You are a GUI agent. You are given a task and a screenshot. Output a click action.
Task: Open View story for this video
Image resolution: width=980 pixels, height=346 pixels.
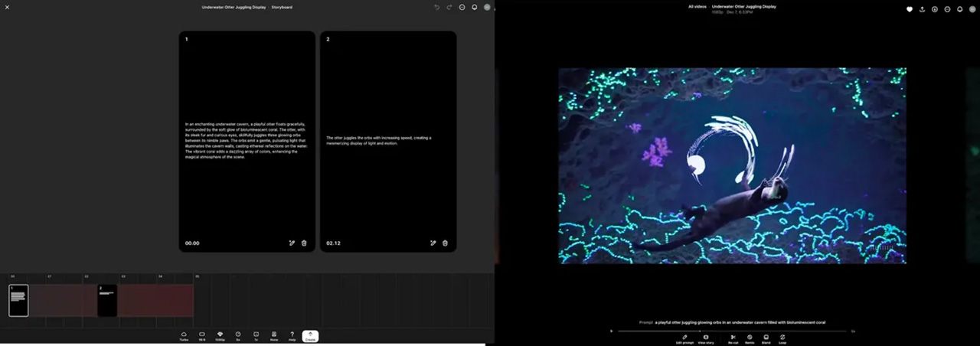coord(706,337)
